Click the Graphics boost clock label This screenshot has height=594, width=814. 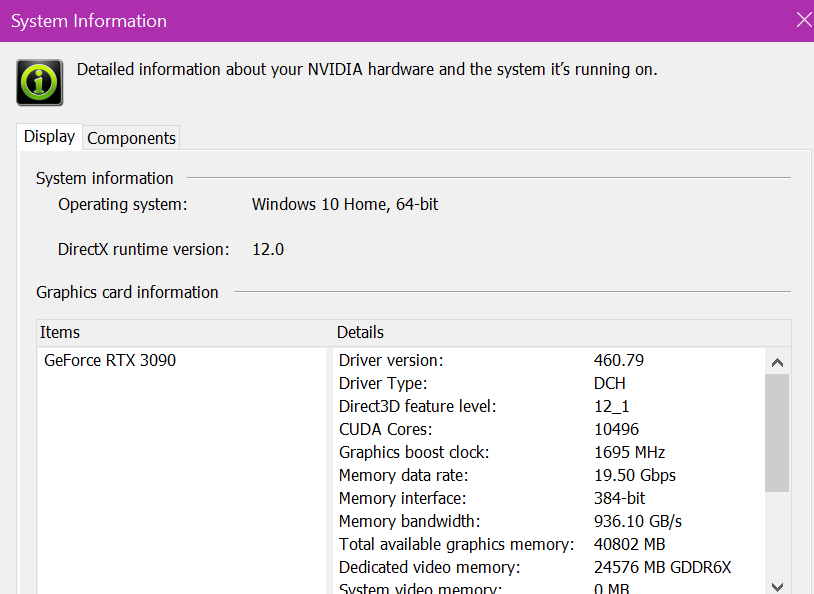point(414,452)
